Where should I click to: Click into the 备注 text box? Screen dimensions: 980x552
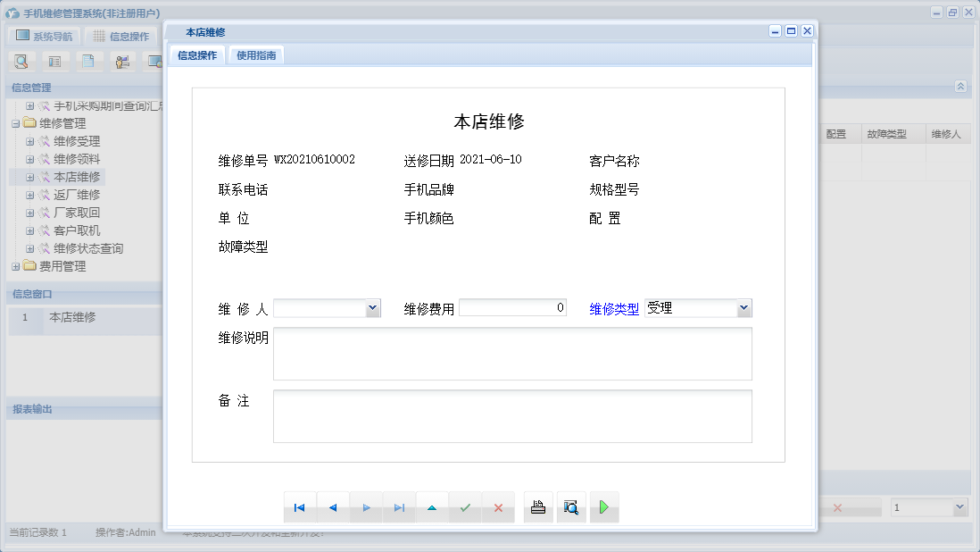pos(511,416)
